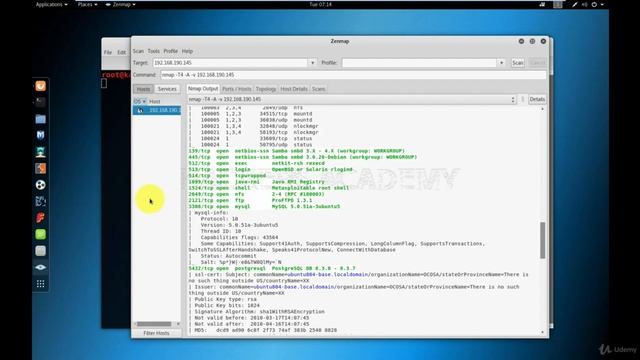Open the scan selector spinner arrows
Image resolution: width=640 pixels, height=360 pixels.
click(x=513, y=100)
